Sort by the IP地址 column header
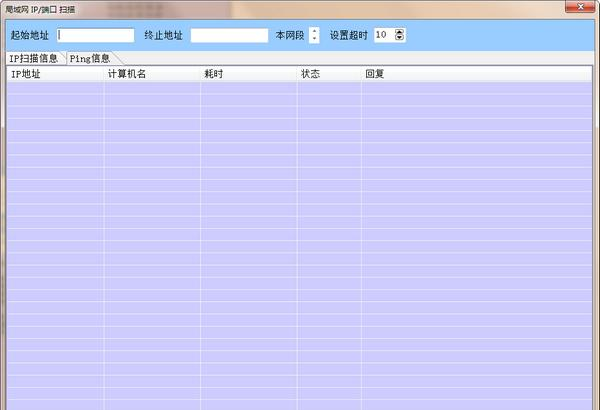600x410 pixels. [55, 74]
